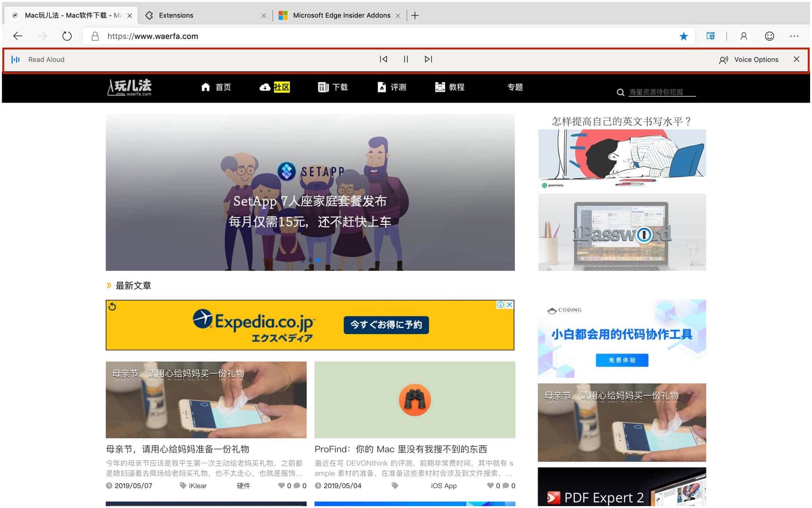Open the 教程 tutorials menu item
812x508 pixels.
450,87
